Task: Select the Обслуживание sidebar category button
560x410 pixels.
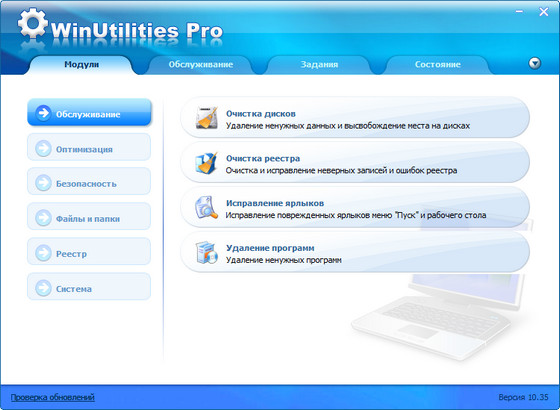Action: pyautogui.click(x=89, y=112)
